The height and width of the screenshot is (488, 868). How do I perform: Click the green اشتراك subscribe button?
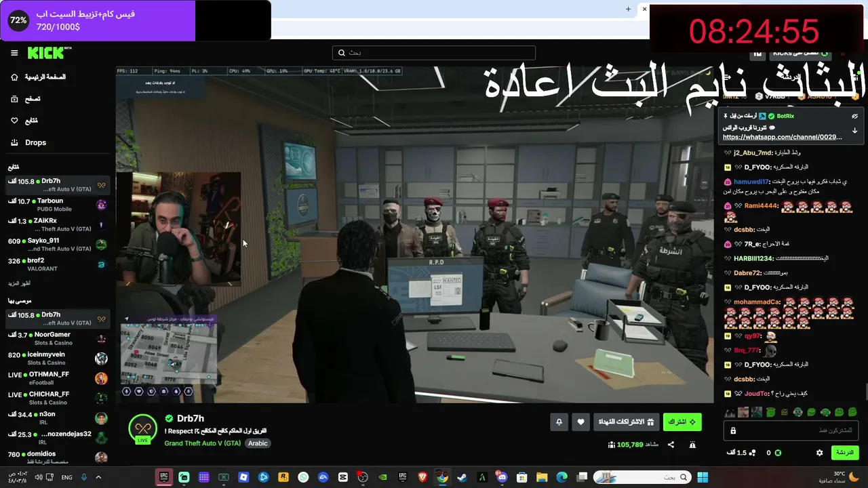coord(682,422)
